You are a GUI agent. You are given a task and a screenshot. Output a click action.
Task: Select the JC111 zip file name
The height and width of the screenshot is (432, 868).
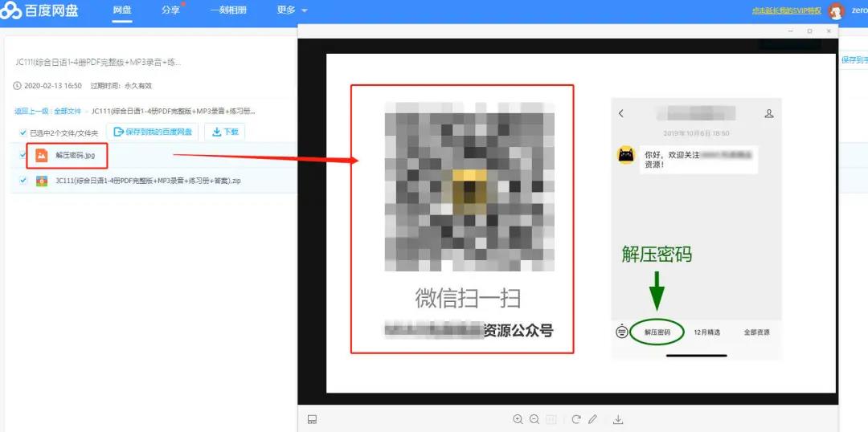(148, 181)
